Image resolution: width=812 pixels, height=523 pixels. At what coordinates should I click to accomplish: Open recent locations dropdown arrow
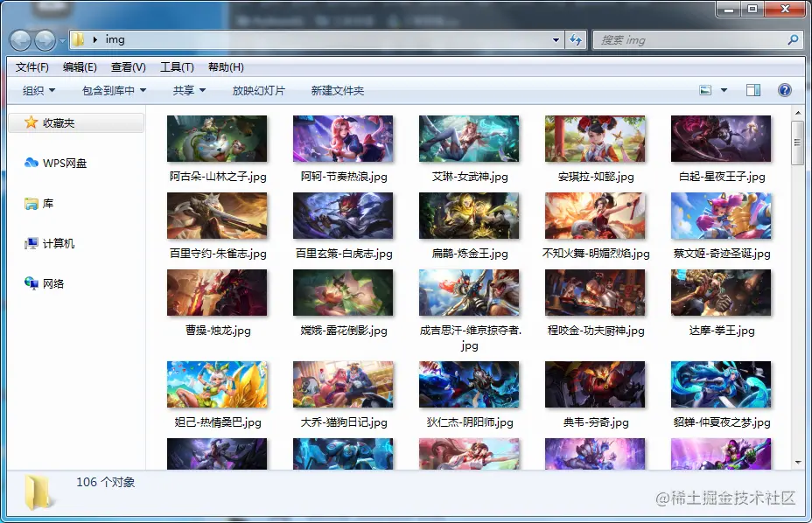pyautogui.click(x=62, y=40)
